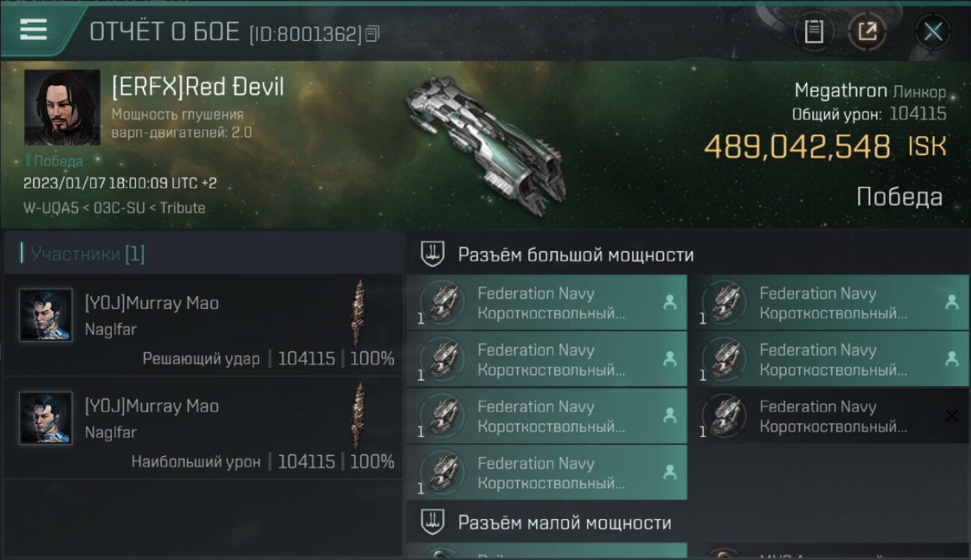Click the Naglfar ship icon for top damage
The width and height of the screenshot is (971, 560).
pyautogui.click(x=359, y=417)
